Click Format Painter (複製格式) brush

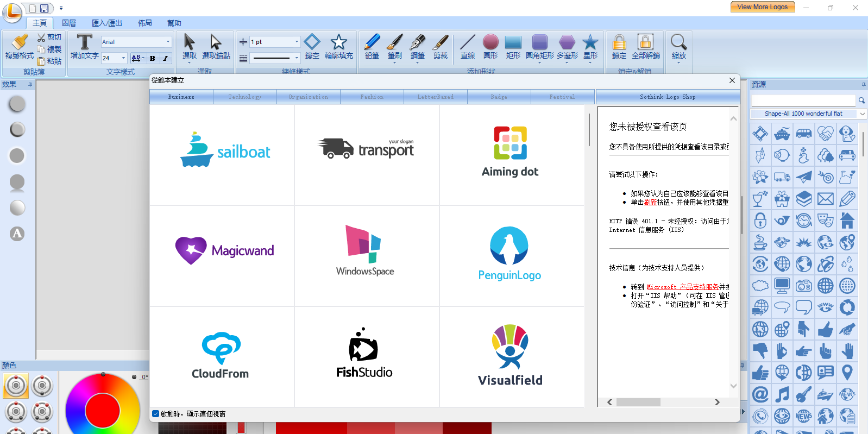pyautogui.click(x=20, y=47)
